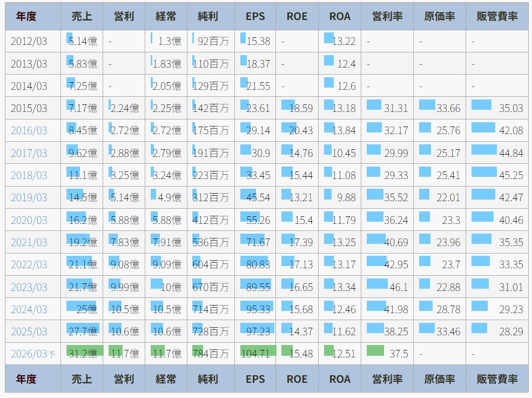The image size is (532, 398).
Task: Click the top 原価率 column header
Action: (440, 16)
